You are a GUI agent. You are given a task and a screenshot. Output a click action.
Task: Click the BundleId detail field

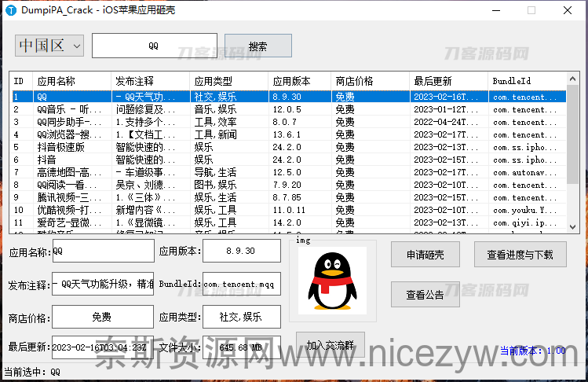(242, 284)
